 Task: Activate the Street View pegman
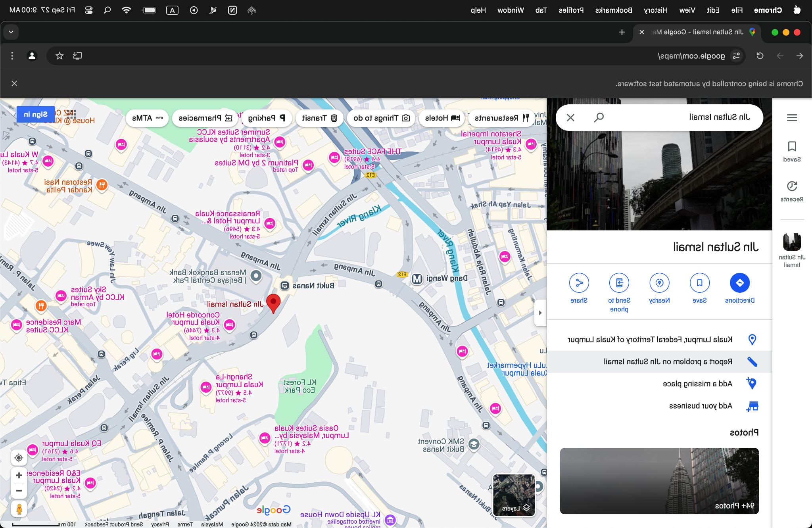(19, 509)
